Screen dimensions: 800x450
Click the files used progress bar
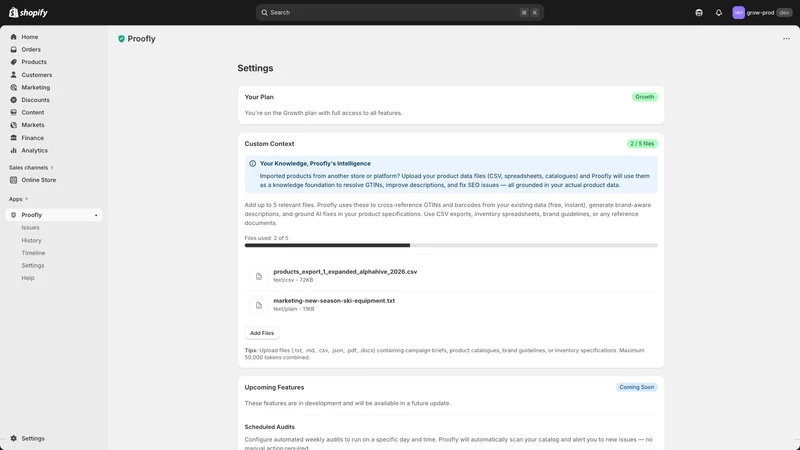tap(451, 245)
